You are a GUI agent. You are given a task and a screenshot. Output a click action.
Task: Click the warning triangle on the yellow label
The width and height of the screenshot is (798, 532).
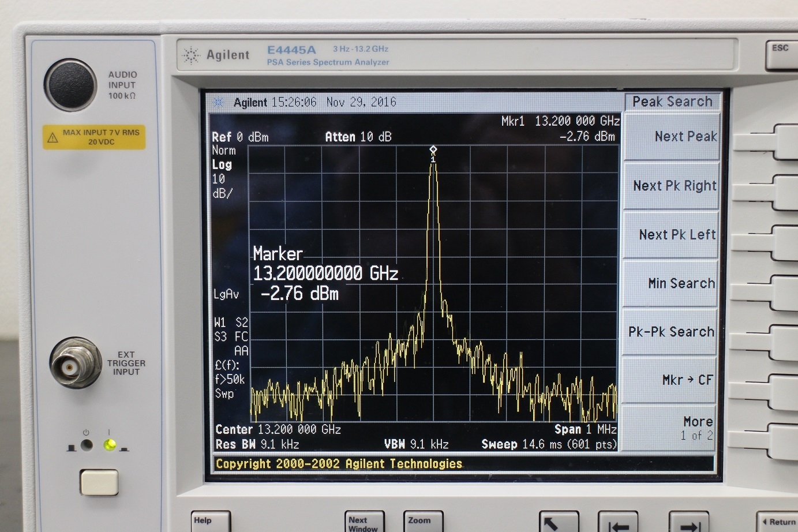point(53,137)
